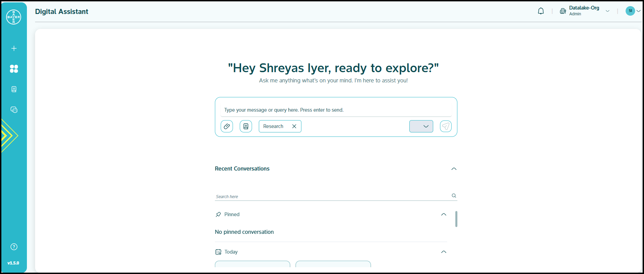The width and height of the screenshot is (644, 274).
Task: Click the attach file paperclip icon
Action: [x=227, y=126]
